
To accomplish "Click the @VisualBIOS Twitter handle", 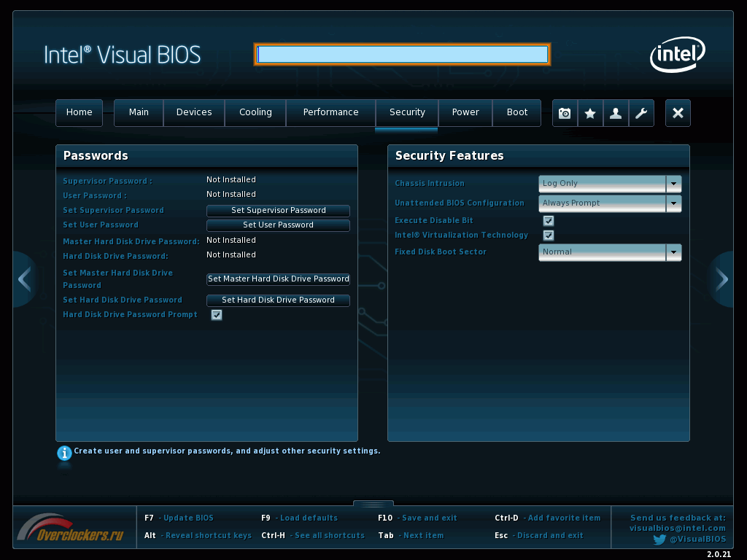I will pos(698,539).
